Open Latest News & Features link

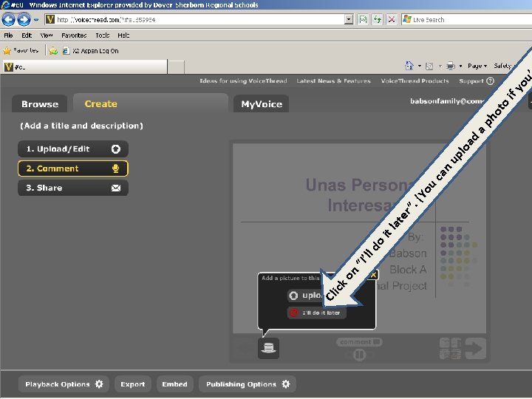[x=333, y=81]
